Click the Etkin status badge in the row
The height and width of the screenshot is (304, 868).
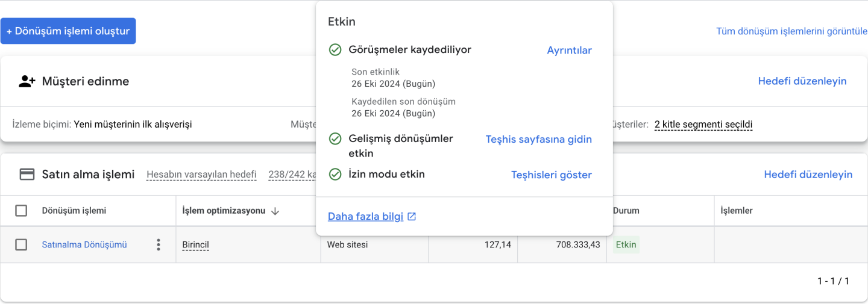(626, 245)
